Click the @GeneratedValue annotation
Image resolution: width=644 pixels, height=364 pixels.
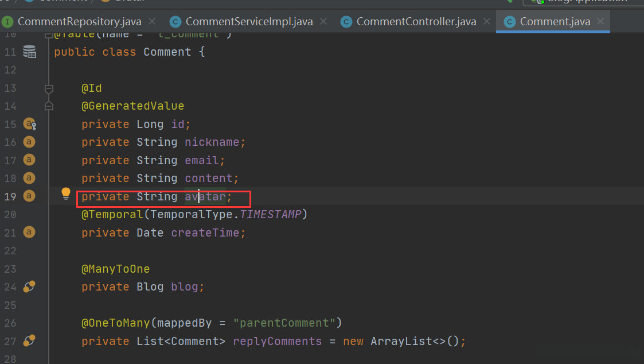(x=132, y=106)
